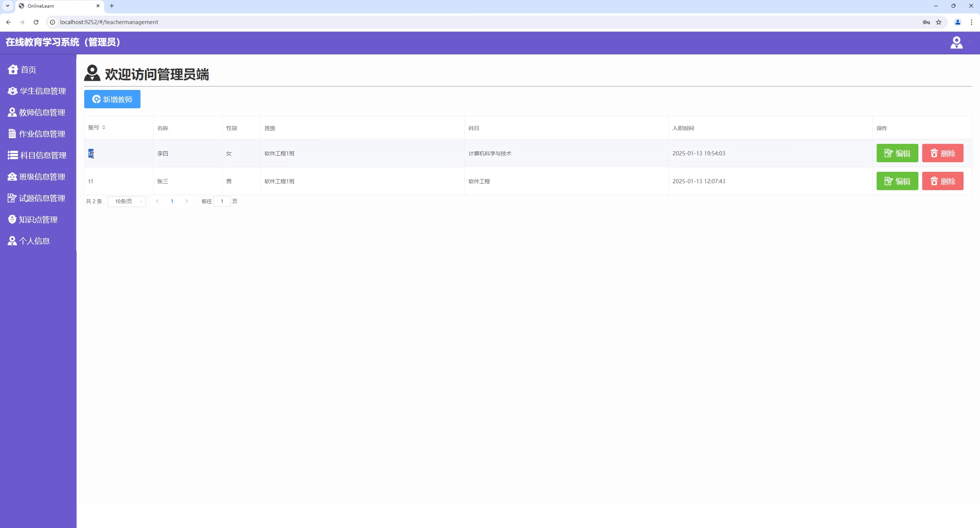Close the OnlineLearn tab
The image size is (980, 528).
point(98,6)
